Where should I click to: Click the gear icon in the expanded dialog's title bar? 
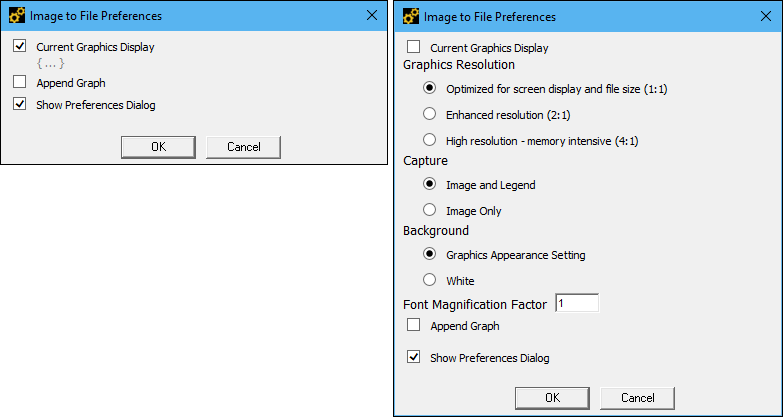410,16
